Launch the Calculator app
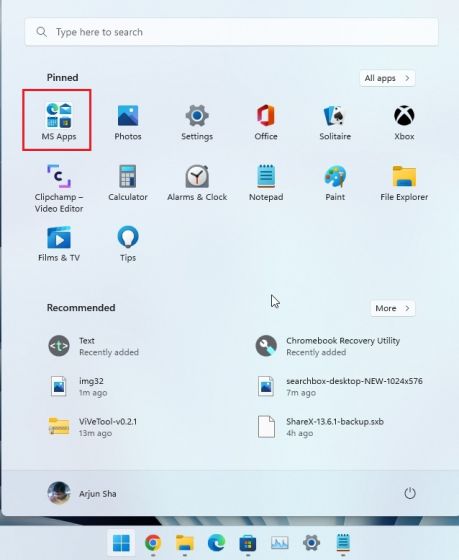Screen dimensions: 459x560 click(128, 182)
